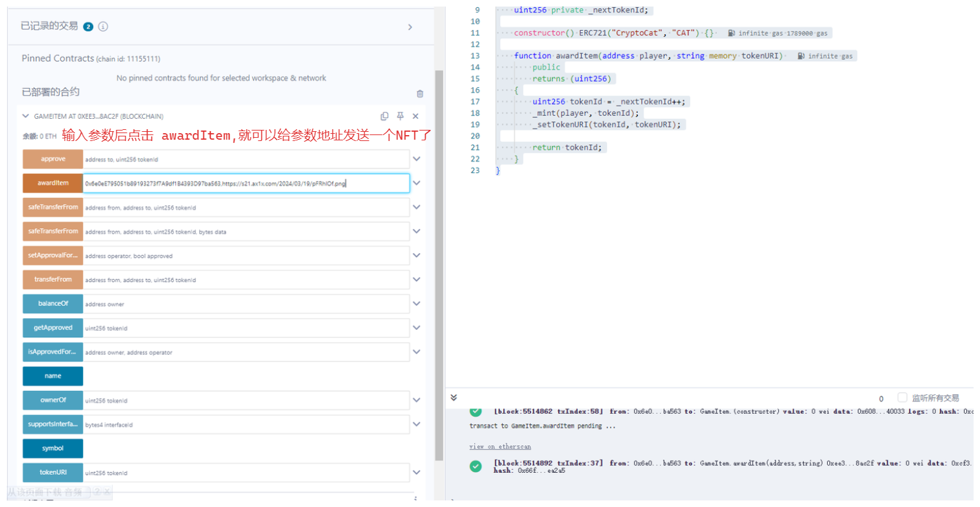The width and height of the screenshot is (980, 507).
Task: Click the deploy panel vertical scrollbar
Action: point(439,266)
